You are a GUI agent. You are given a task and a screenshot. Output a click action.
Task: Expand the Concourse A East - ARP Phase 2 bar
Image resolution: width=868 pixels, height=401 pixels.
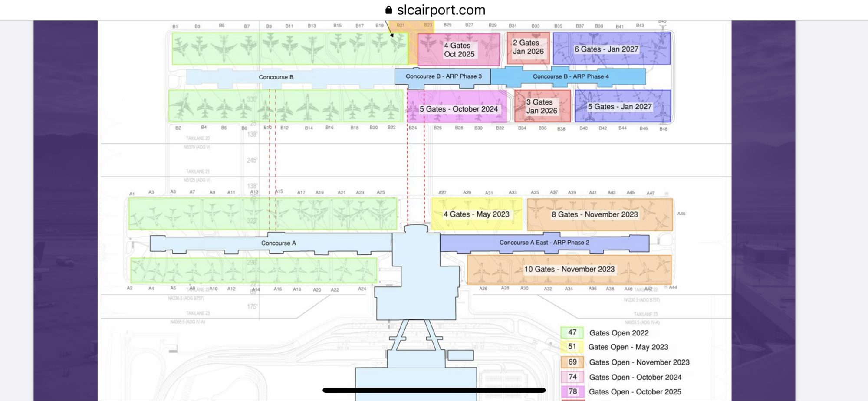click(x=543, y=243)
